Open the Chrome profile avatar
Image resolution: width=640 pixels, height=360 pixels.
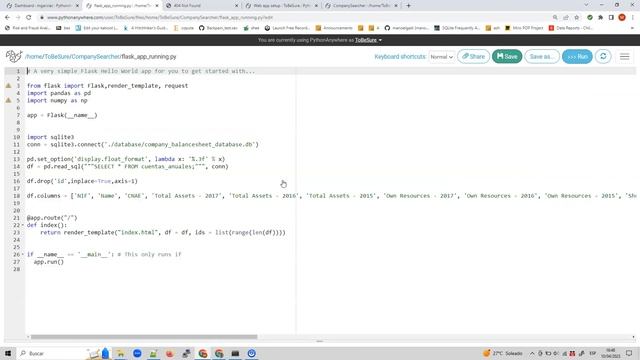click(x=622, y=18)
